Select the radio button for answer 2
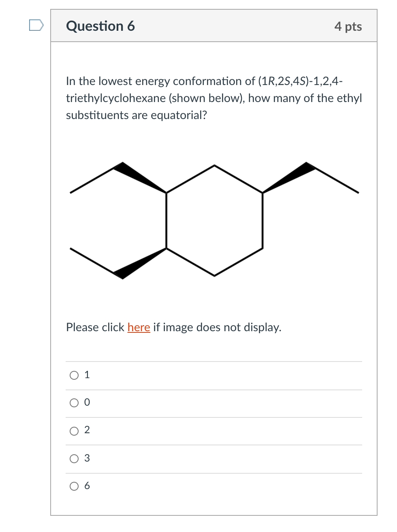Viewport: 397px width, 532px height. [74, 431]
